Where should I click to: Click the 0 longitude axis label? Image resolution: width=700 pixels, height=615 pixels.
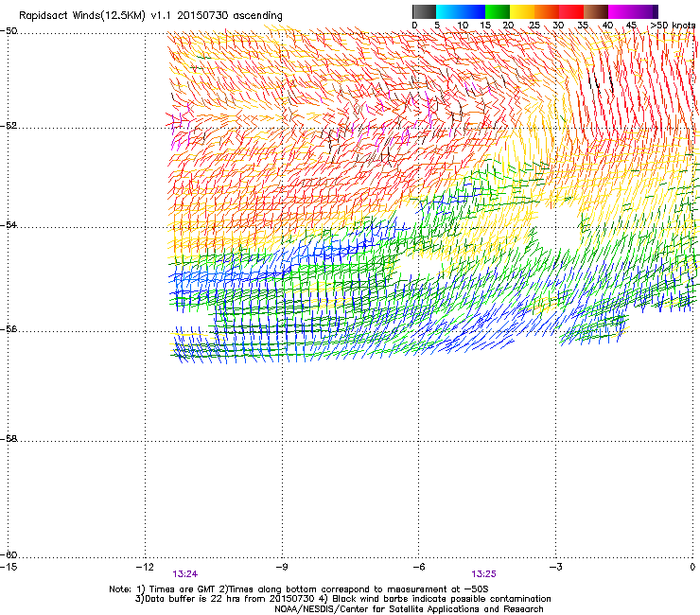point(692,567)
